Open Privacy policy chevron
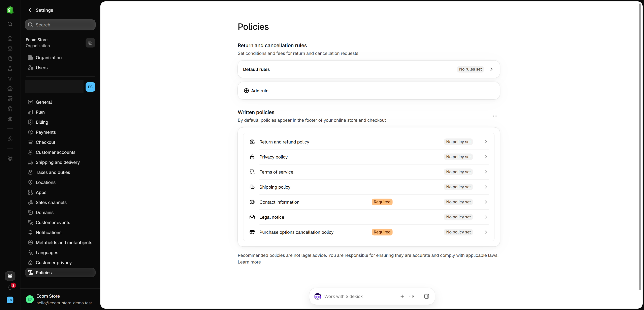The image size is (644, 310). (485, 157)
